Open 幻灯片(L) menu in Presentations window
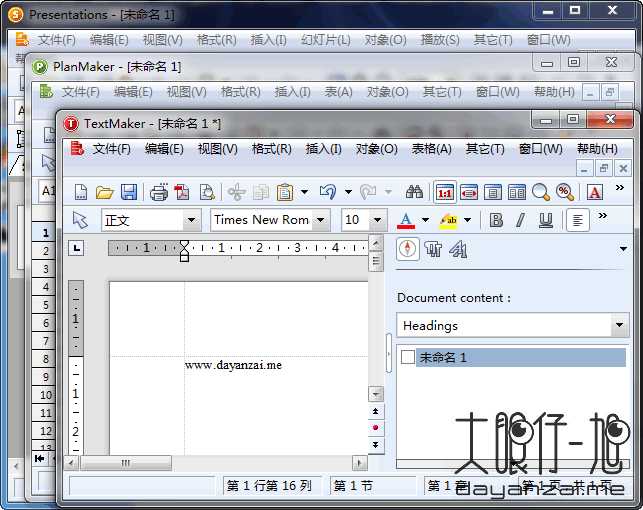 326,40
